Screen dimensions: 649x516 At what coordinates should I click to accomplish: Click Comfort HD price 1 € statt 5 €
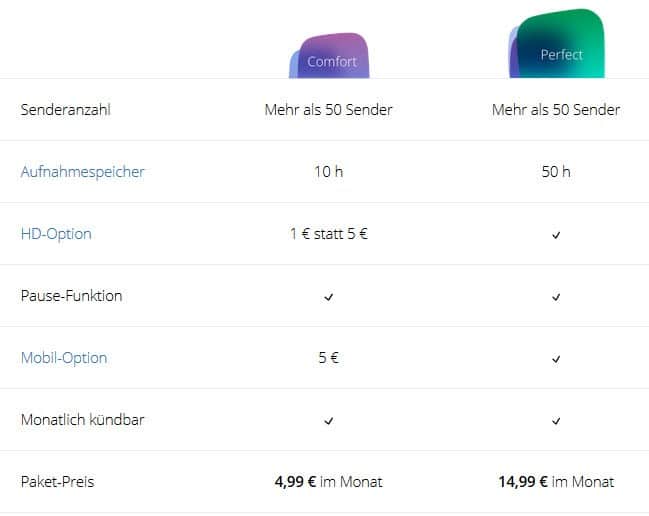(329, 234)
